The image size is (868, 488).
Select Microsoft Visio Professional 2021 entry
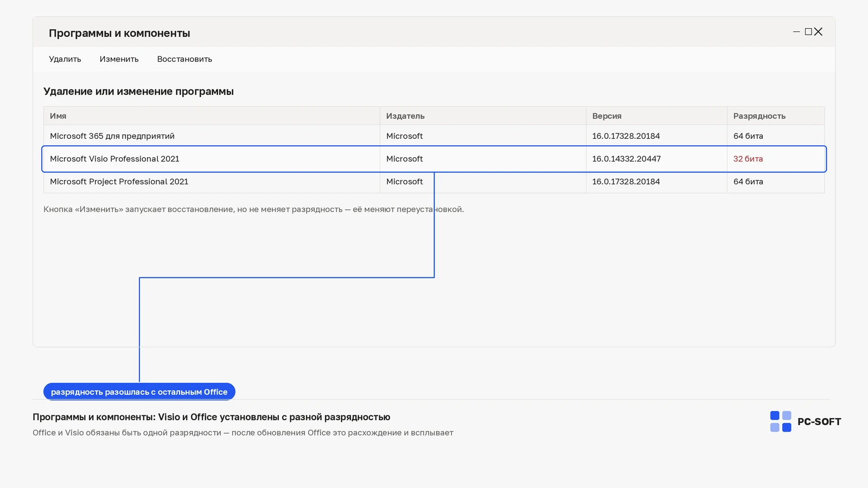tap(434, 159)
